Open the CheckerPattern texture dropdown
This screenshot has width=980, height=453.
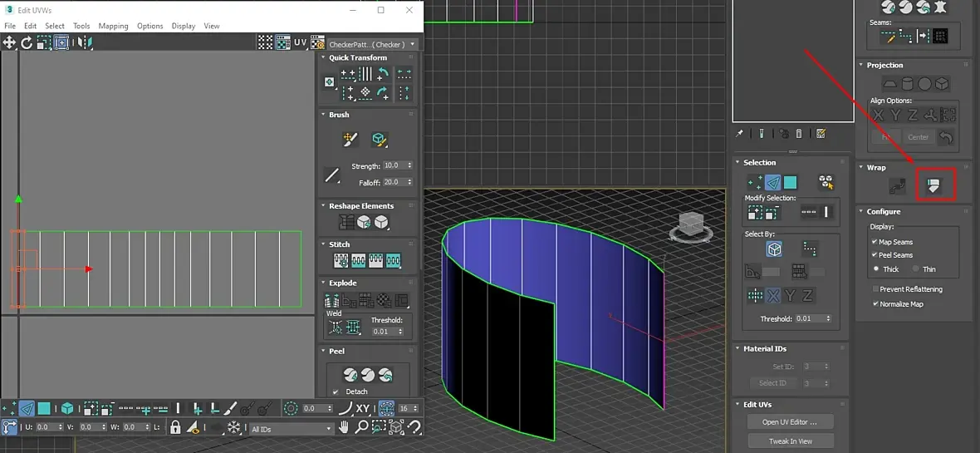coord(372,44)
